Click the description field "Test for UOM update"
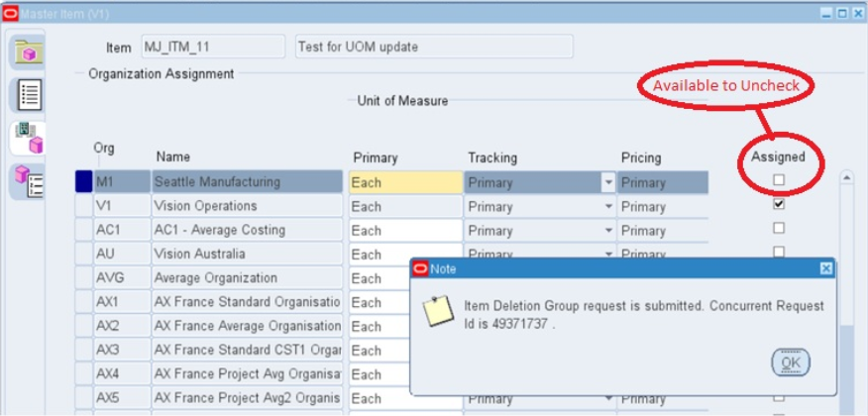This screenshot has height=416, width=868. (434, 48)
